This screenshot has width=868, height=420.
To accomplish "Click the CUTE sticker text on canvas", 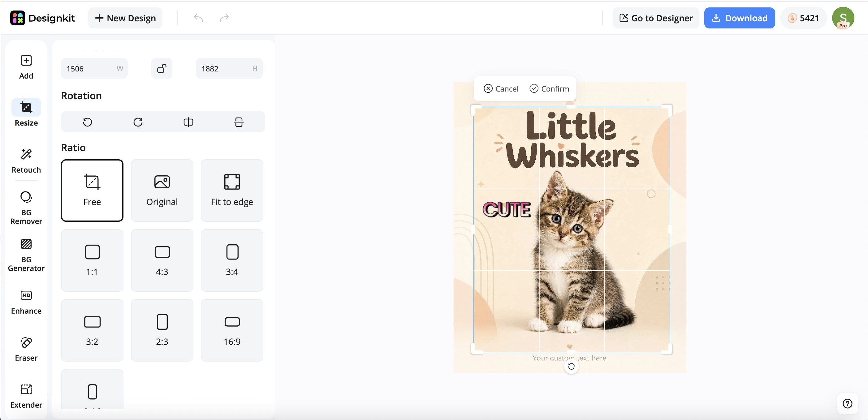I will pyautogui.click(x=507, y=209).
